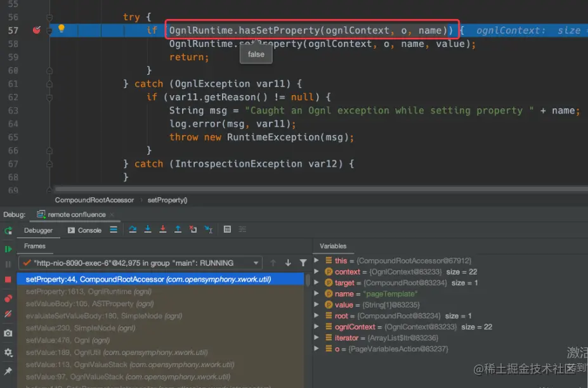The width and height of the screenshot is (588, 388).
Task: Select frame setProperty:1613, OgnlRuntime
Action: (x=160, y=291)
